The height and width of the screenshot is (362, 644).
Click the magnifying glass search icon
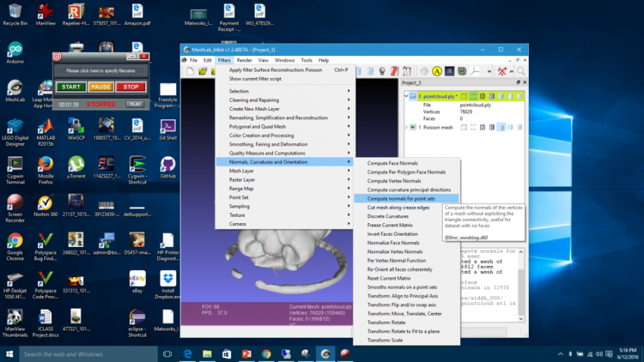tap(521, 72)
